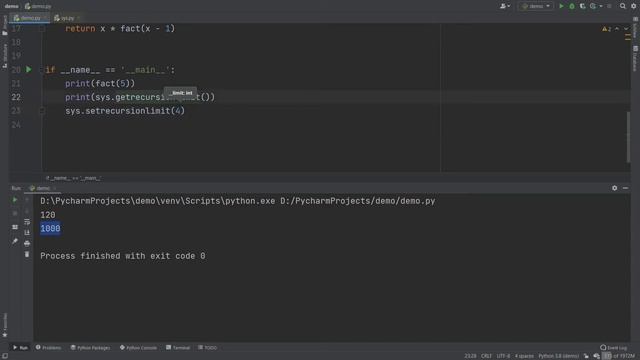This screenshot has width=640, height=360.
Task: Toggle scroll to end in Run console
Action: [27, 233]
